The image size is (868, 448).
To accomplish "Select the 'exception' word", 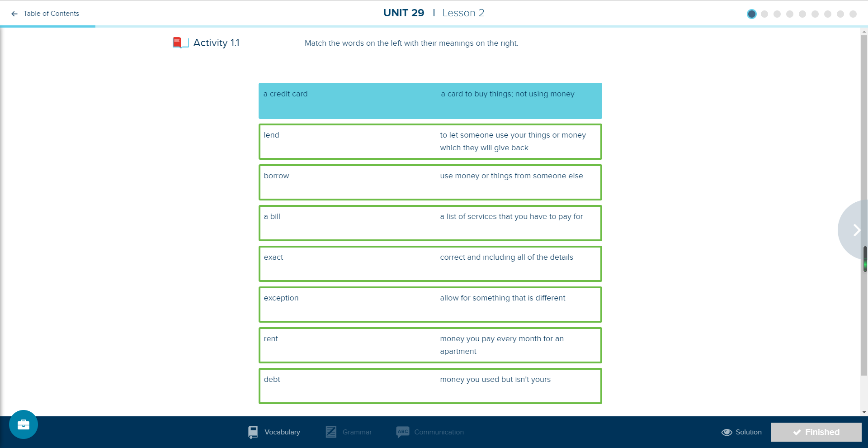I will click(281, 298).
